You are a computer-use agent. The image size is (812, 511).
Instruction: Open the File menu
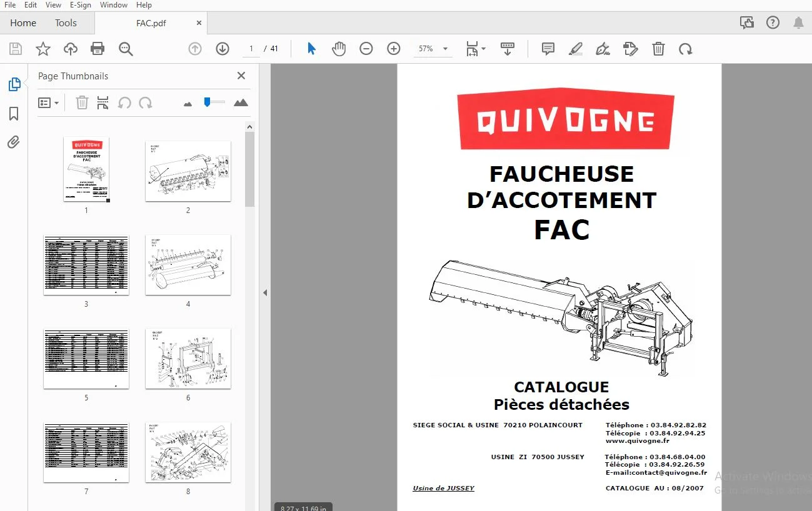click(x=10, y=5)
